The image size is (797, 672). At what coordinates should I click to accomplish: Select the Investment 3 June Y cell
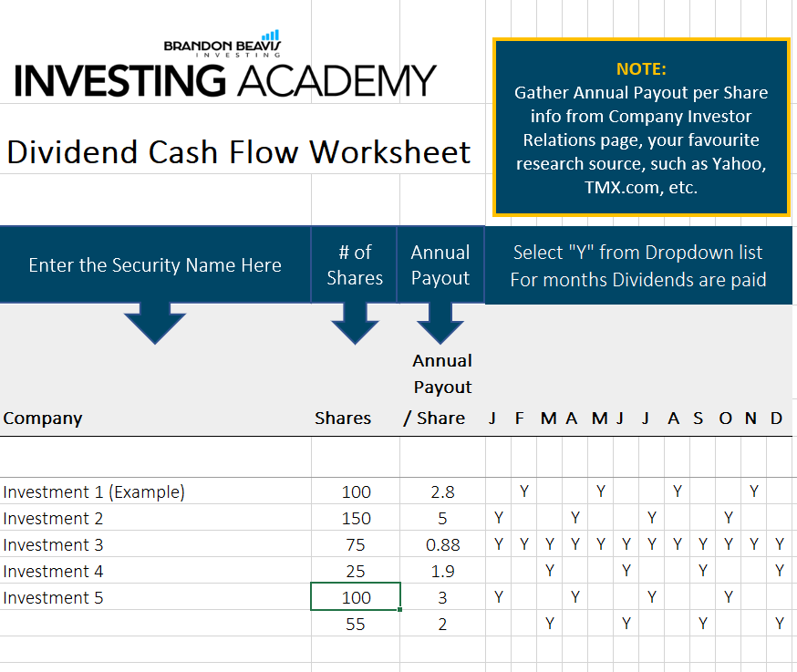click(626, 544)
